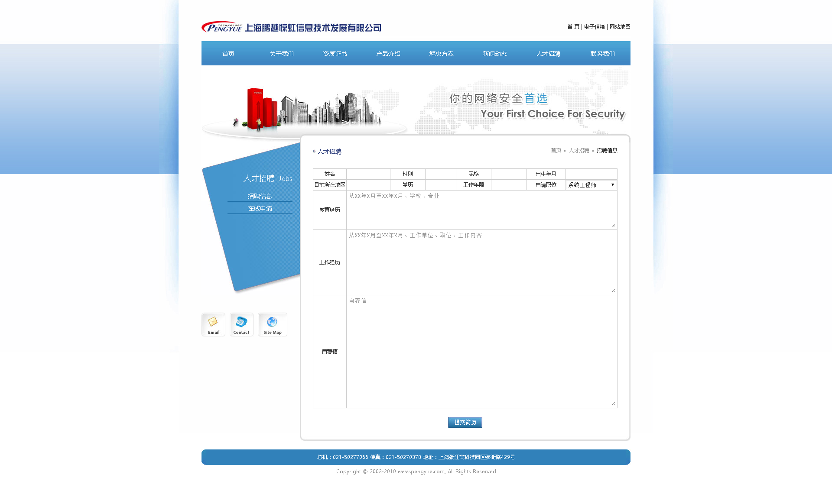
Task: Click the 姓名 input field
Action: (368, 174)
